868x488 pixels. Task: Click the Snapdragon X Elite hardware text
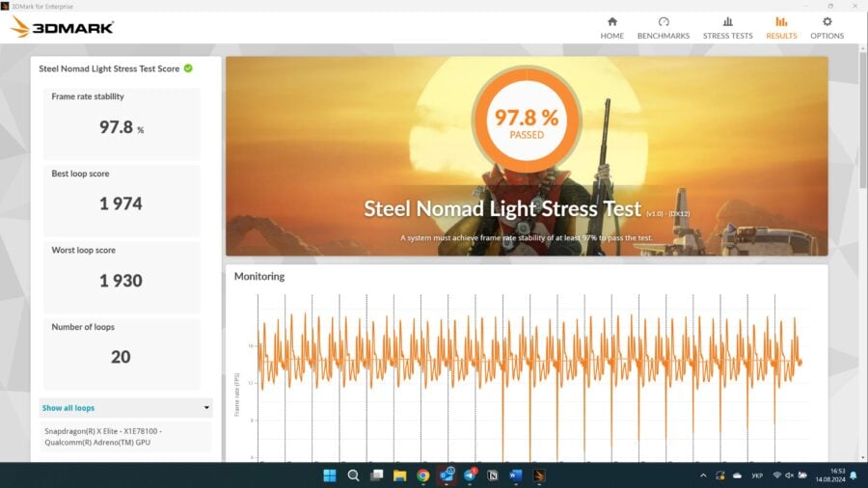pyautogui.click(x=103, y=437)
